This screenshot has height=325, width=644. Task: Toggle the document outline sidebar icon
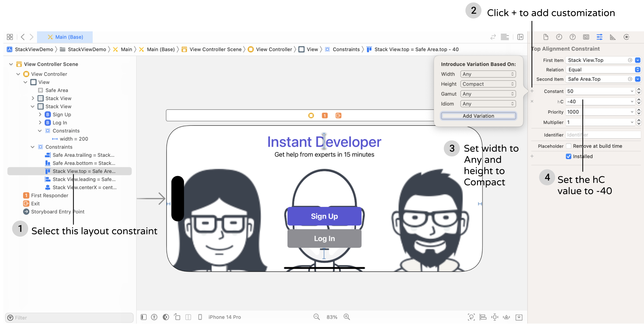click(144, 317)
